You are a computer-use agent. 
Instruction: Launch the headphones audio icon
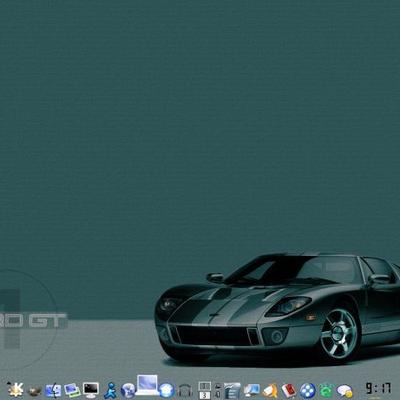(185, 391)
